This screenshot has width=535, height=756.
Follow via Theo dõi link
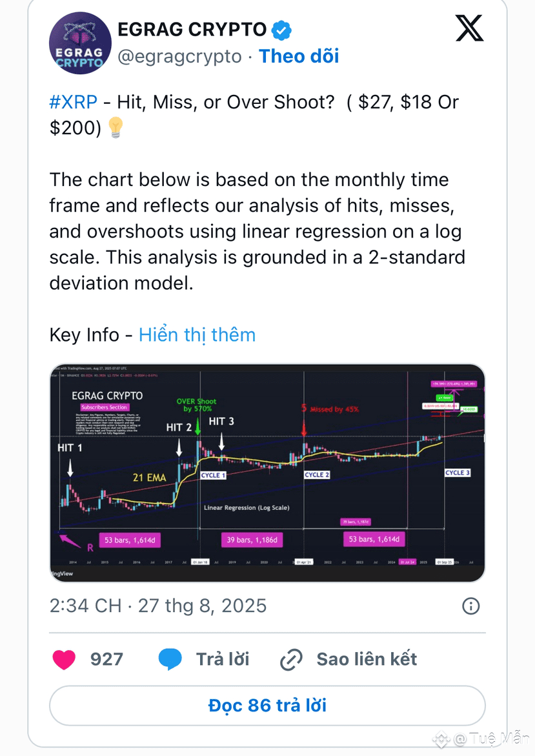pos(299,56)
